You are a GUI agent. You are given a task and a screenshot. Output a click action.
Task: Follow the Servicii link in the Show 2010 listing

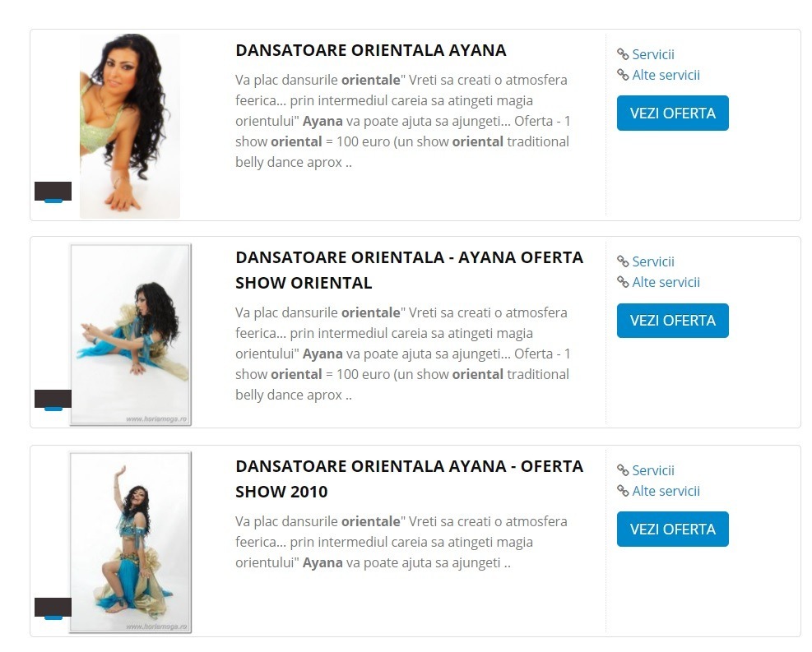653,470
